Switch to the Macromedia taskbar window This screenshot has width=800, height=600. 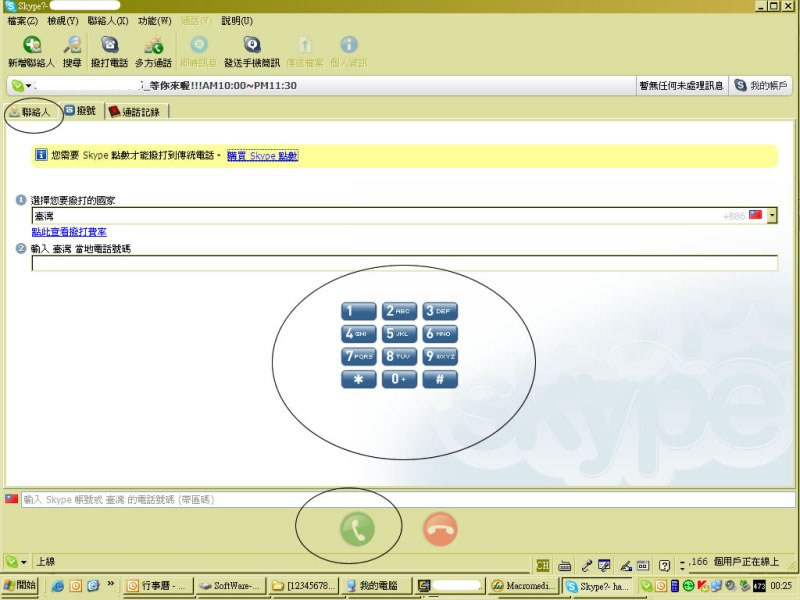pos(522,586)
